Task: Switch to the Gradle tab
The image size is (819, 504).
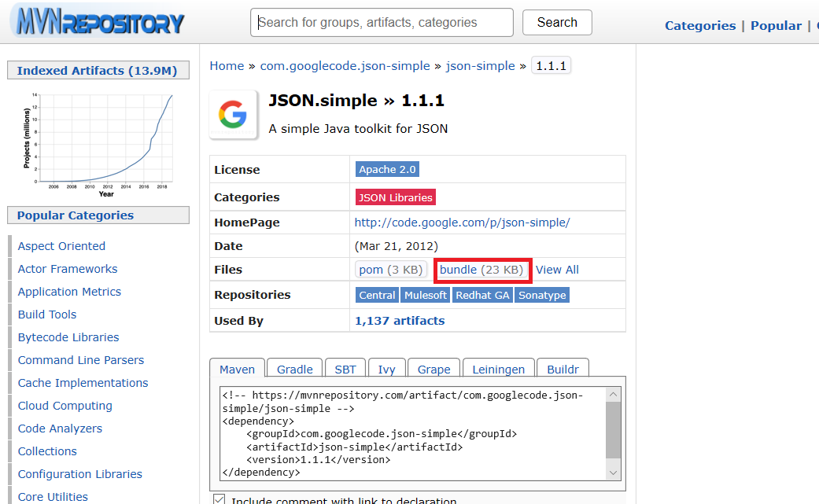Action: point(294,368)
